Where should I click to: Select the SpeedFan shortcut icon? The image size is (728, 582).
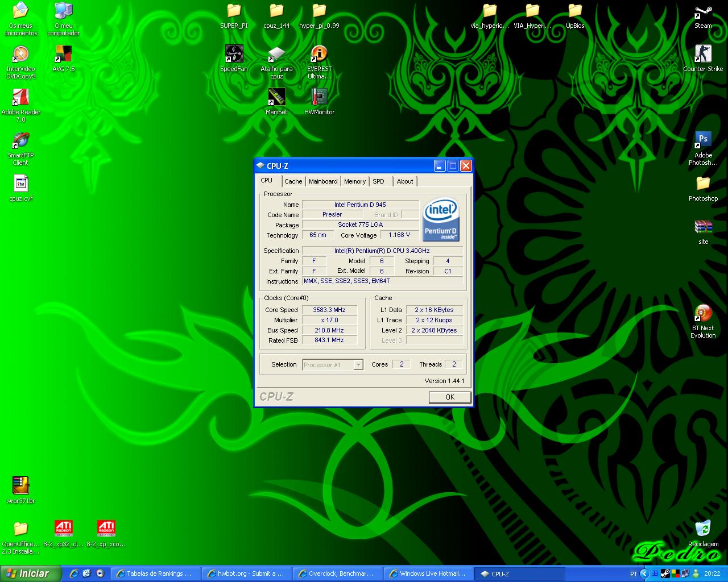[234, 59]
